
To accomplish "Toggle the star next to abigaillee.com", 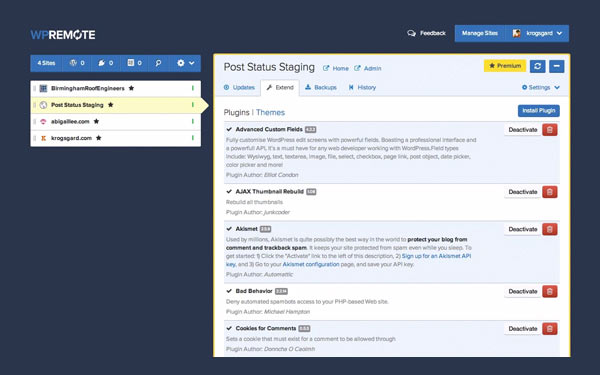I will pyautogui.click(x=96, y=122).
